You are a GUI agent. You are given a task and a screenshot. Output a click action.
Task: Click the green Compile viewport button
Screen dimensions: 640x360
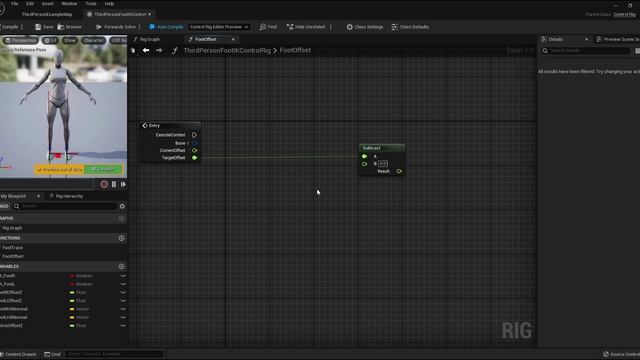pos(103,169)
